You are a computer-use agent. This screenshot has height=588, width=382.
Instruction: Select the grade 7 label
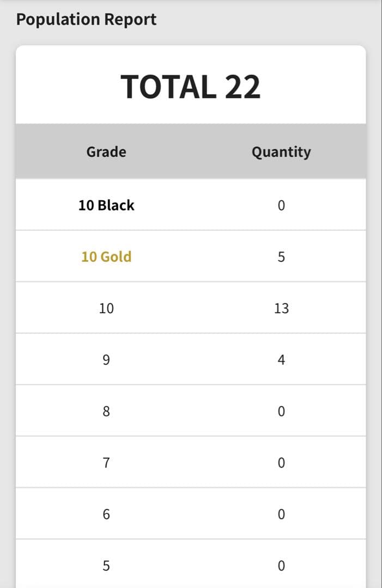coord(106,463)
